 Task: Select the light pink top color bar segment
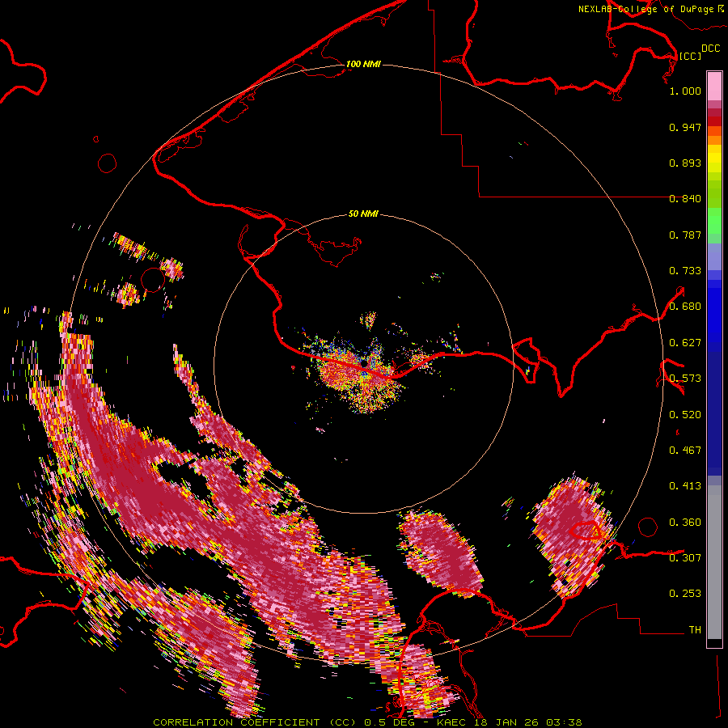click(x=714, y=86)
